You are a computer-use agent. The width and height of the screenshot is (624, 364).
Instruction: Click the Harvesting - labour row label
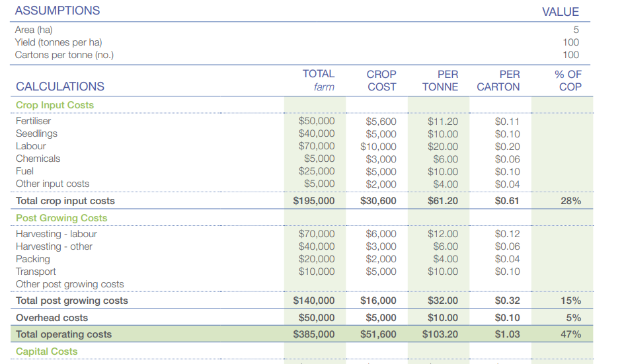point(56,234)
